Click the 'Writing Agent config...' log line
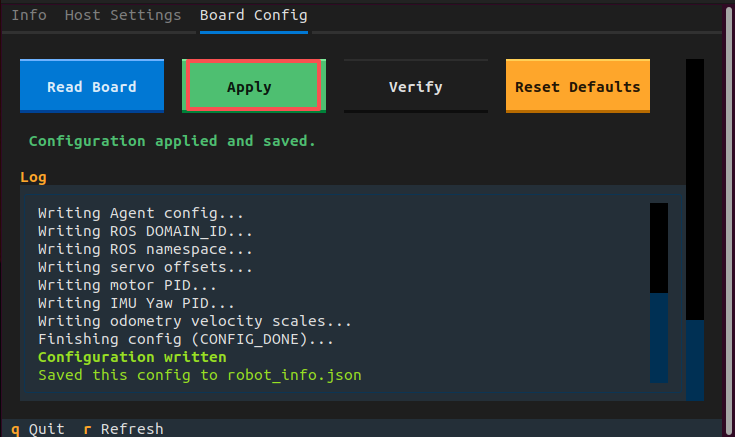 point(141,213)
